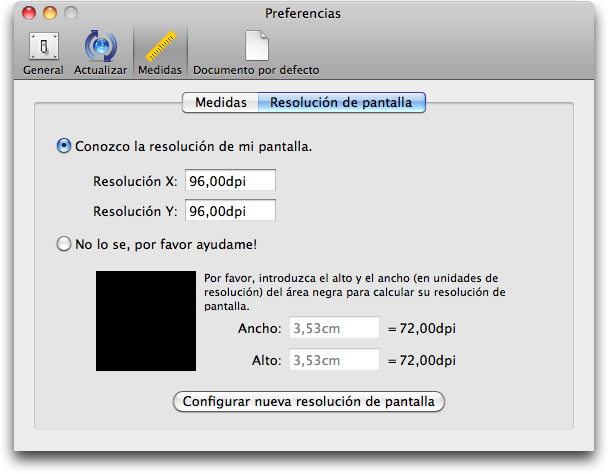
Task: Select the 'Conozco la resolución de mi pantalla' radio button
Action: 64,146
